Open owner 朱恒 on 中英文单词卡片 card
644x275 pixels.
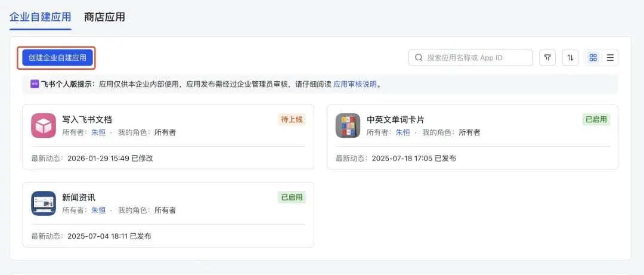tap(403, 132)
